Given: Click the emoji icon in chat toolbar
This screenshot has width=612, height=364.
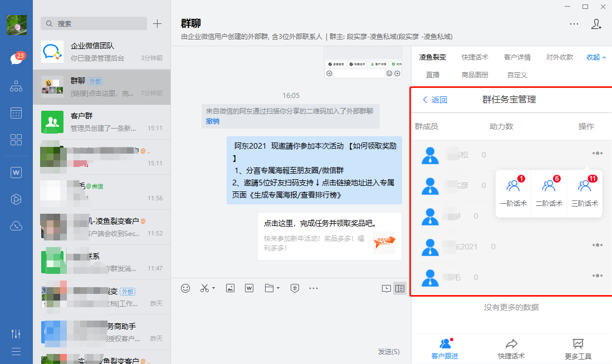Looking at the screenshot, I should pyautogui.click(x=186, y=288).
